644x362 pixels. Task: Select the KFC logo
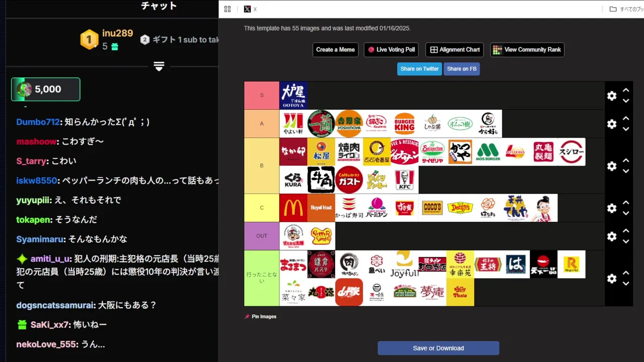pos(405,180)
